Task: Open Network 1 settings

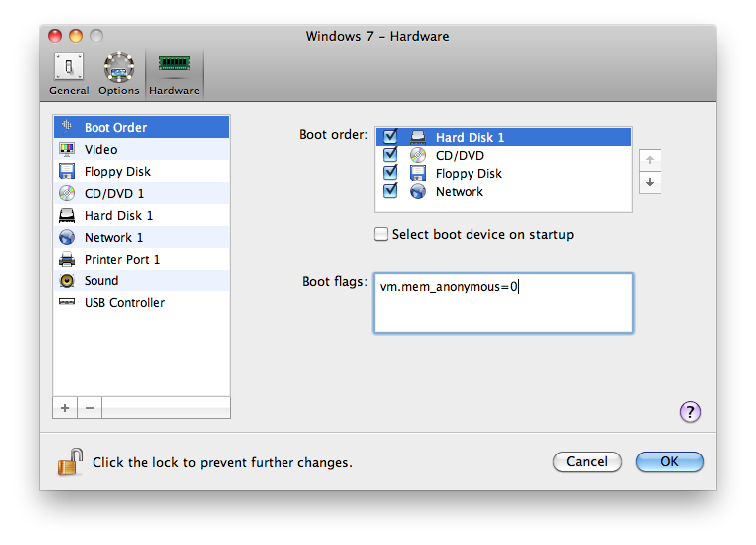Action: pos(141,237)
